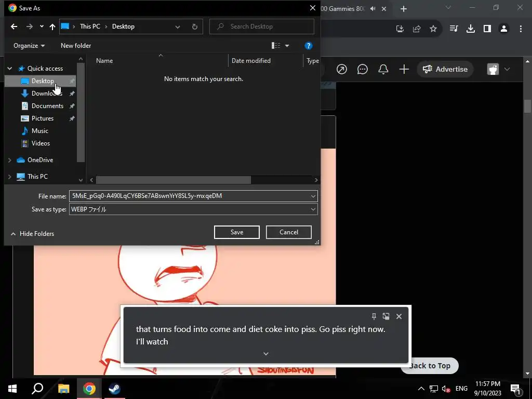Open the Windows Start menu

12,389
